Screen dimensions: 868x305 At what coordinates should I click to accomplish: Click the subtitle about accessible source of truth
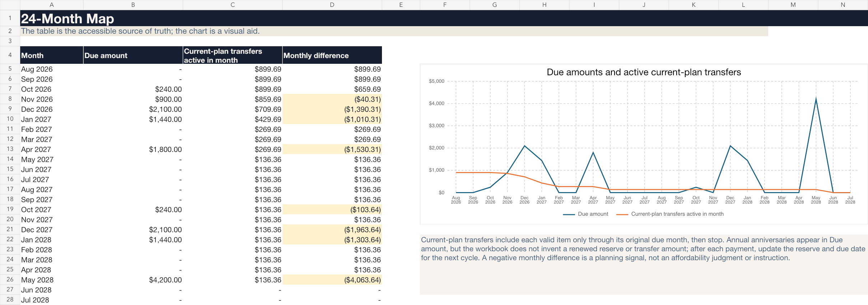(x=394, y=31)
